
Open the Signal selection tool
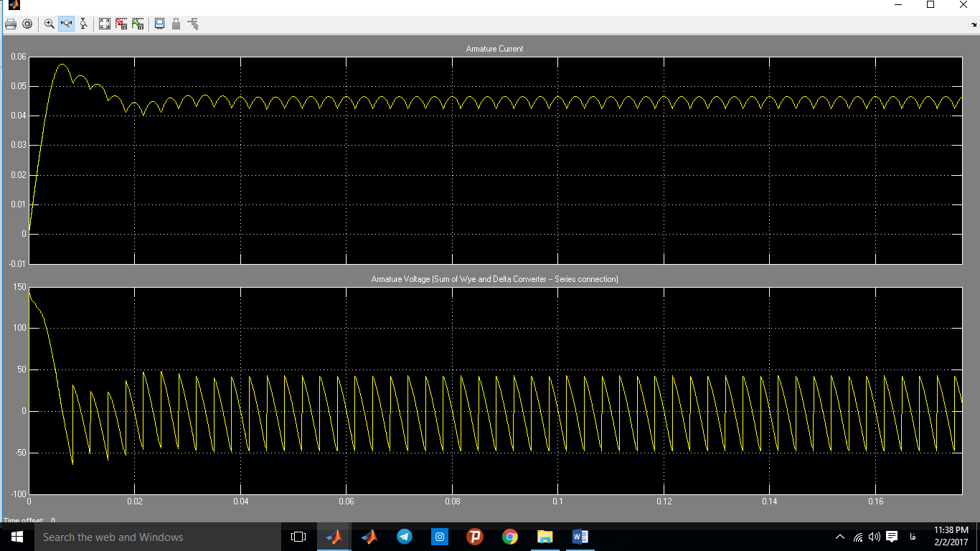click(193, 24)
